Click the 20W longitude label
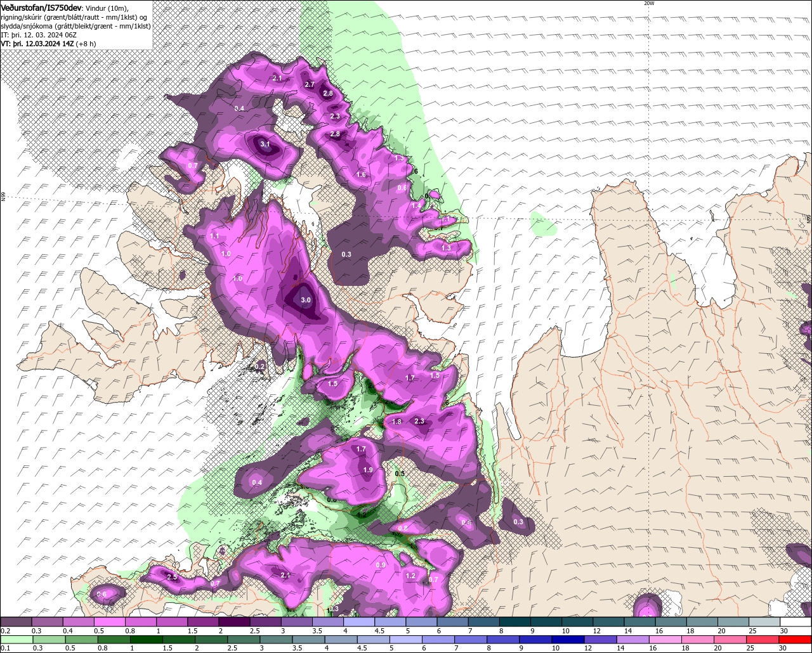Image resolution: width=812 pixels, height=653 pixels. (648, 3)
